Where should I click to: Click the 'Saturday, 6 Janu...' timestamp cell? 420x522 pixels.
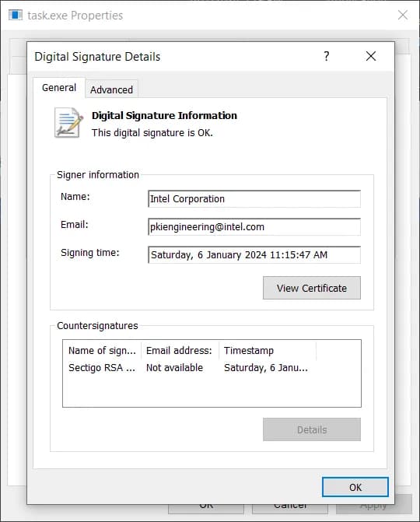pos(265,367)
